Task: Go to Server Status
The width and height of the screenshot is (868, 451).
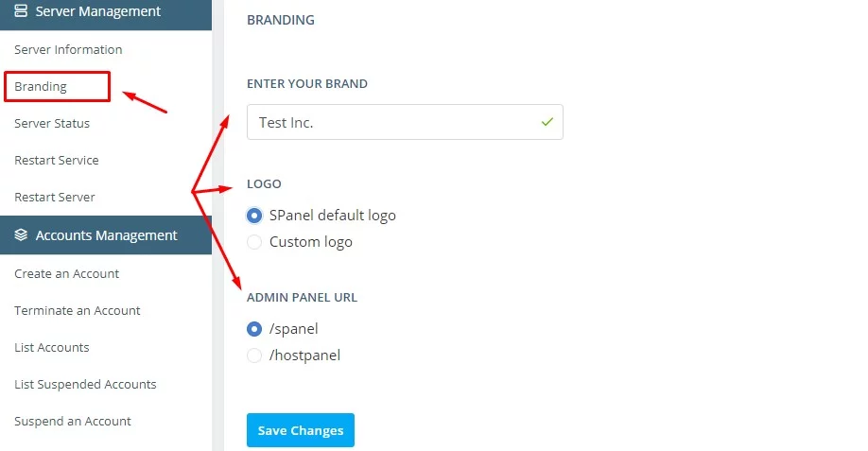Action: pyautogui.click(x=52, y=123)
